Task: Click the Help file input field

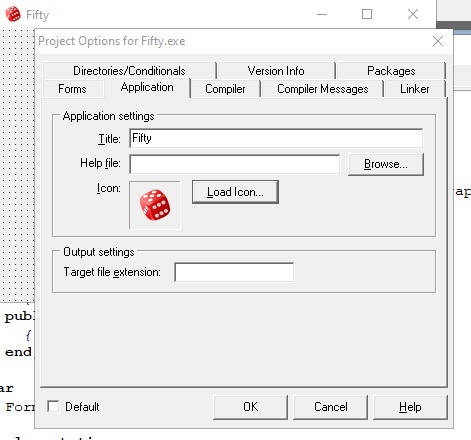Action: click(x=235, y=164)
